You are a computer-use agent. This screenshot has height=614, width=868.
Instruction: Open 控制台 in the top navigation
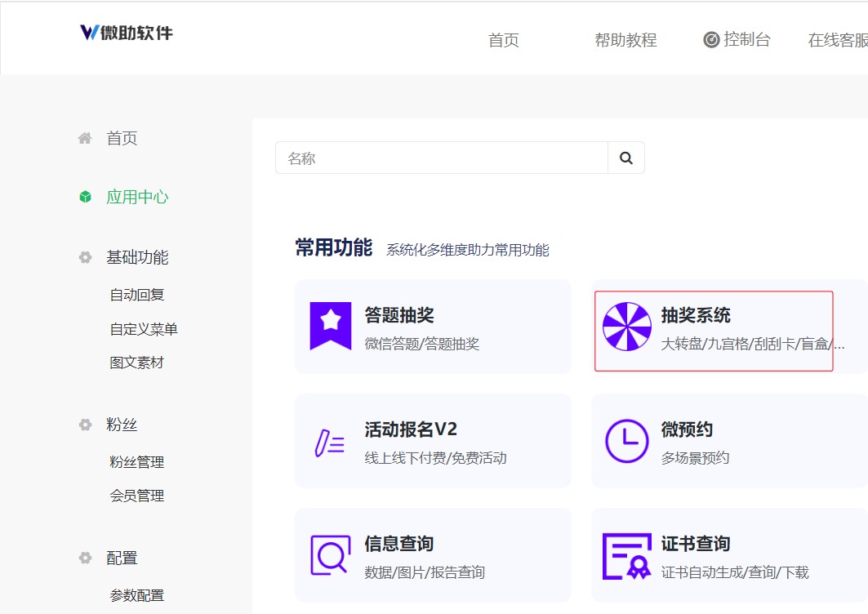point(747,40)
